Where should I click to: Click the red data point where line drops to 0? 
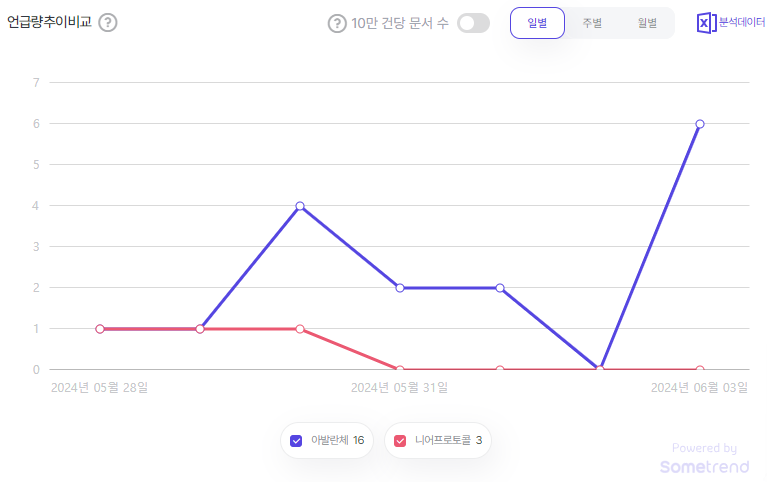(400, 369)
